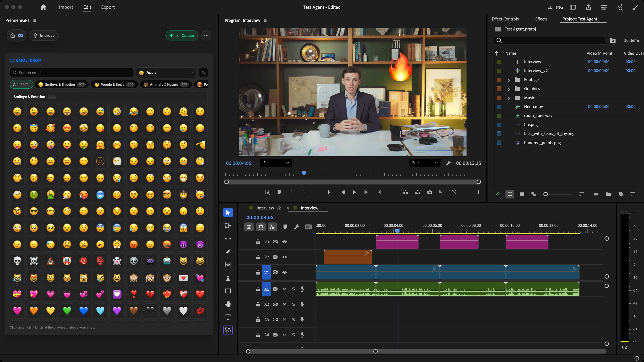Mute the A1 audio track
The image size is (644, 362).
285,289
